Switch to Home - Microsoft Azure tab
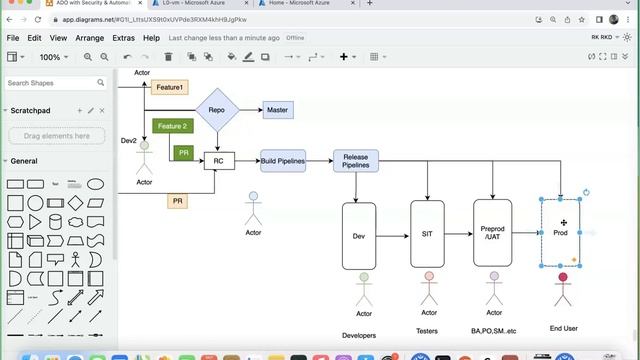The height and width of the screenshot is (360, 640). pyautogui.click(x=307, y=3)
